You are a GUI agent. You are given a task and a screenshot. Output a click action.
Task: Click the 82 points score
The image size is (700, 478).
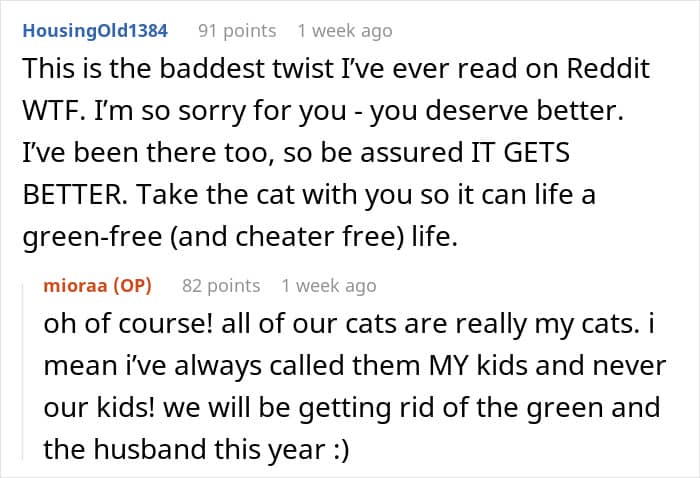[220, 286]
